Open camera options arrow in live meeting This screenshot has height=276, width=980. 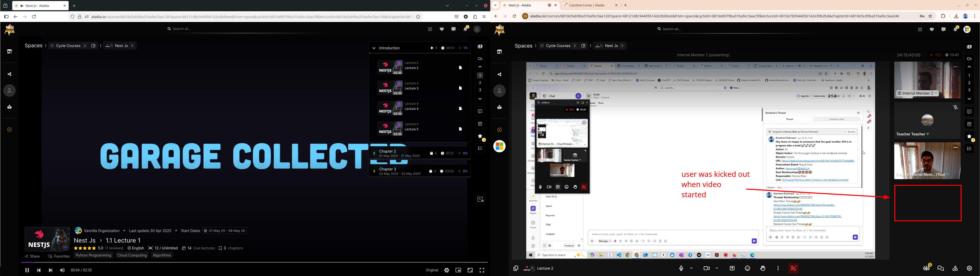(717, 268)
